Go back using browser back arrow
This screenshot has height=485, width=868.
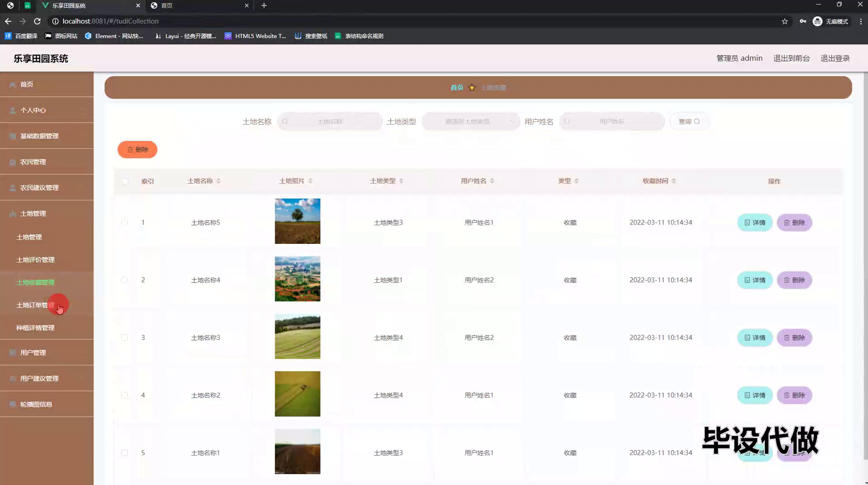tap(8, 21)
